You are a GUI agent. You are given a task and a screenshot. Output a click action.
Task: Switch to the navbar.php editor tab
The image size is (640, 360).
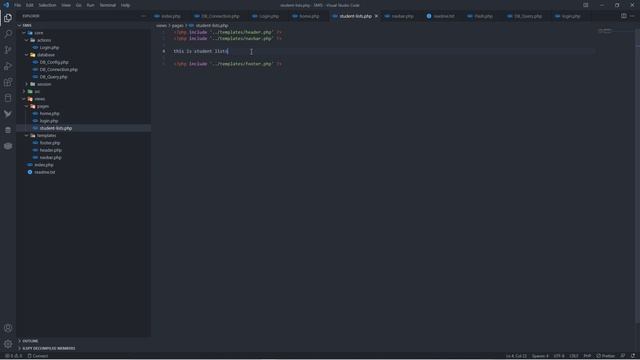pyautogui.click(x=402, y=16)
